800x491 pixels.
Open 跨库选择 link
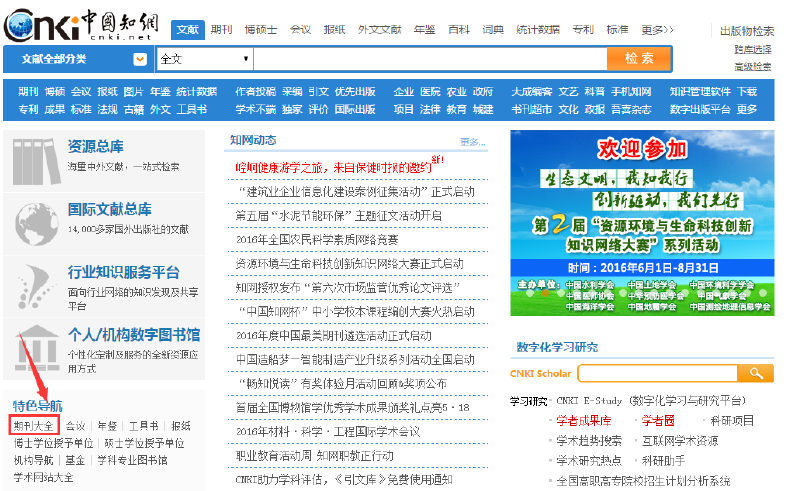point(753,50)
